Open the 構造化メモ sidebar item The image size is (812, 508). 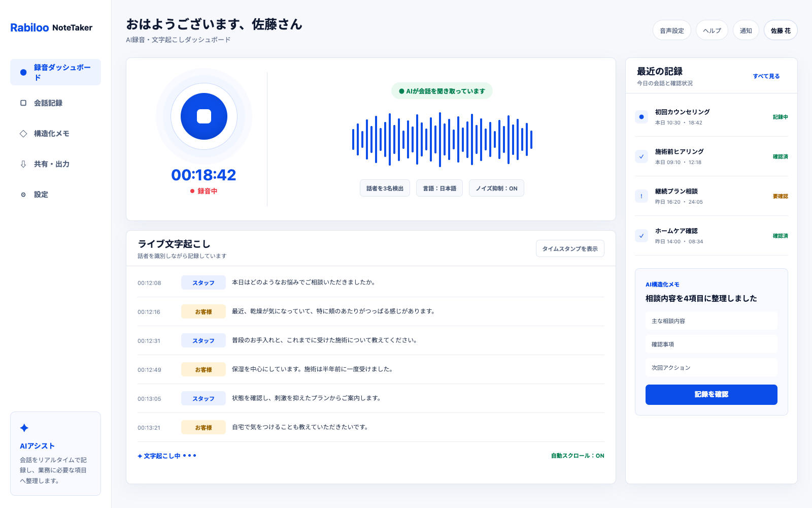pos(55,134)
